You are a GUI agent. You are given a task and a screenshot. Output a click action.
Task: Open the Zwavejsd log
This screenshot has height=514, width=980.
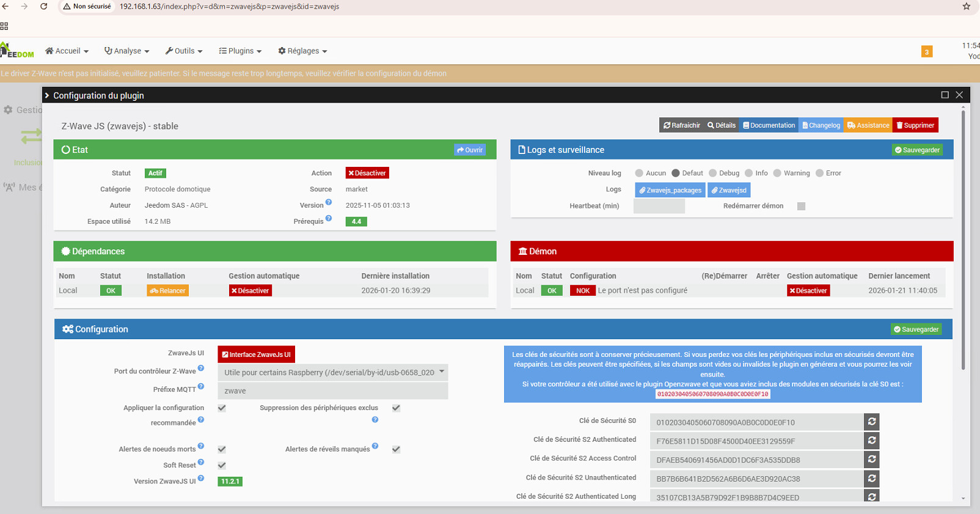pyautogui.click(x=729, y=190)
